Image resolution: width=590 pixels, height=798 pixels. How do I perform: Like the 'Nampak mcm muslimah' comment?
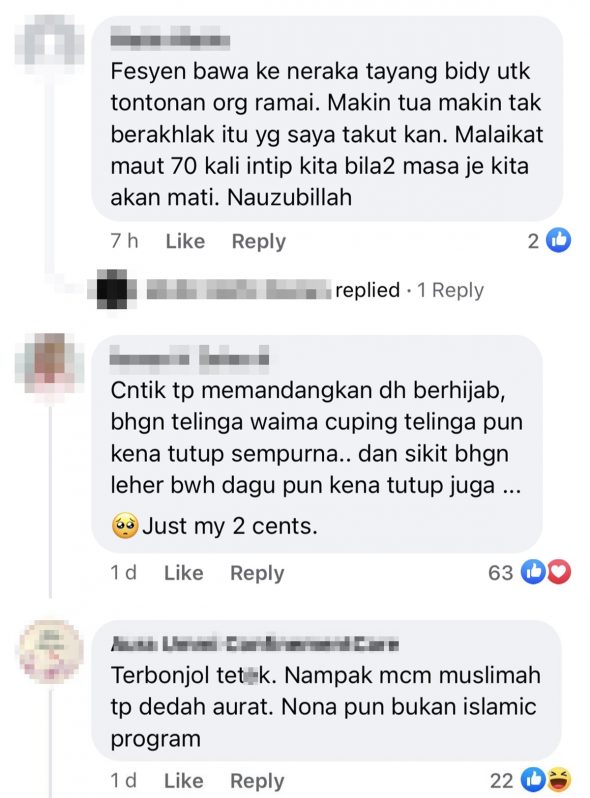(183, 781)
